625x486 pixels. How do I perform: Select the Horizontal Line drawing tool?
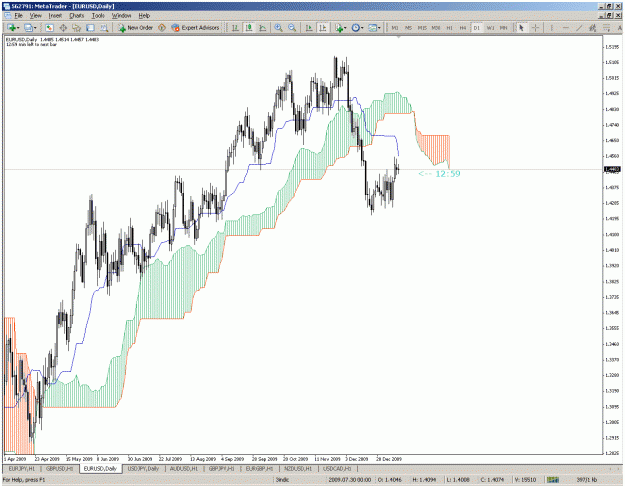[x=565, y=28]
